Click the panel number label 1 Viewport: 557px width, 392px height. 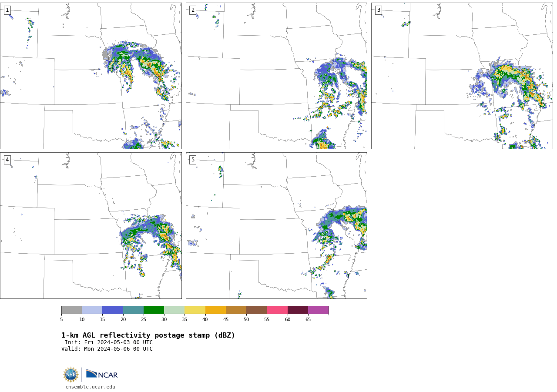[x=7, y=10]
